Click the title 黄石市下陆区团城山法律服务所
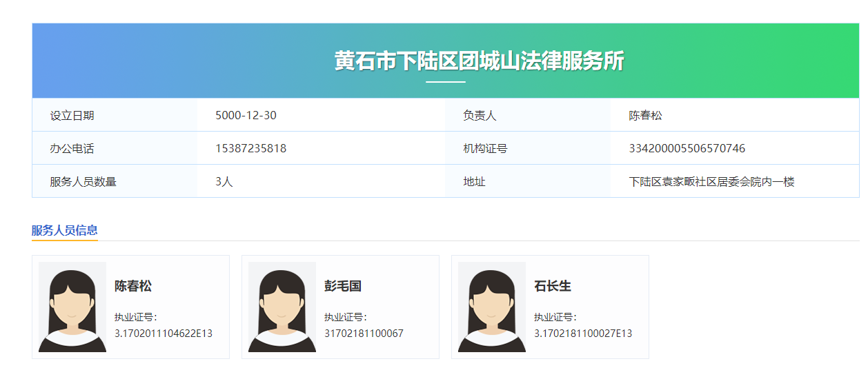 [480, 61]
